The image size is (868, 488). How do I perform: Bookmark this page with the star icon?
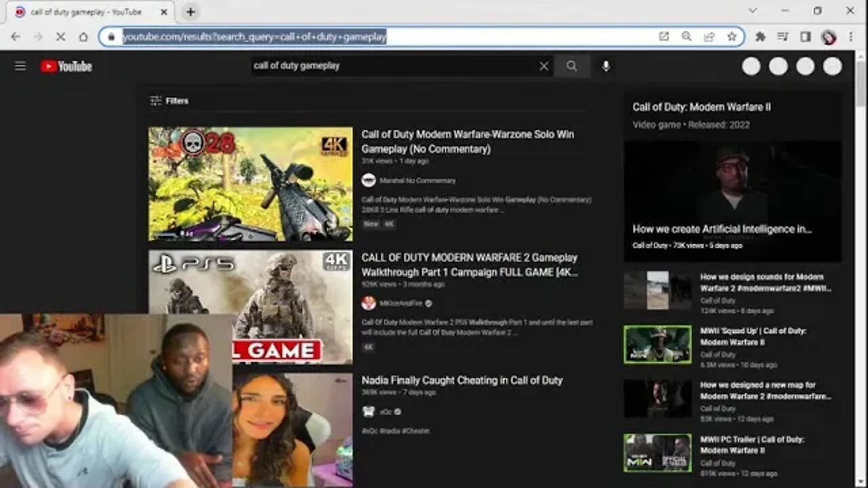[x=732, y=37]
